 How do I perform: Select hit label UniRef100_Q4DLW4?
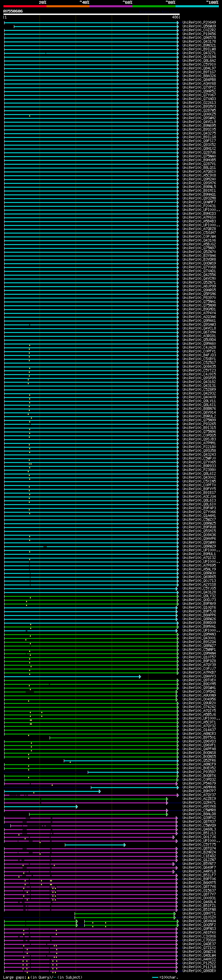click(199, 955)
